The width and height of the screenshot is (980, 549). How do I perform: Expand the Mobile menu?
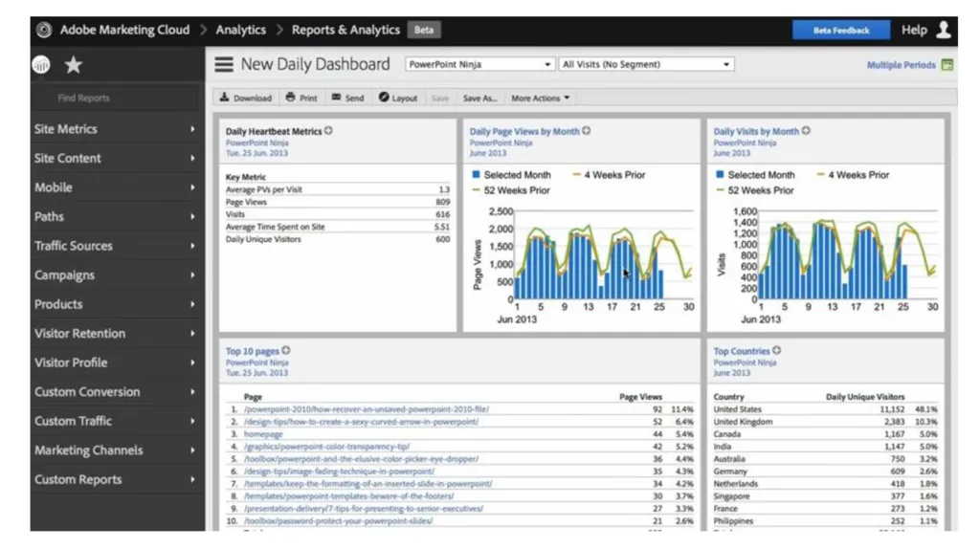(x=117, y=187)
